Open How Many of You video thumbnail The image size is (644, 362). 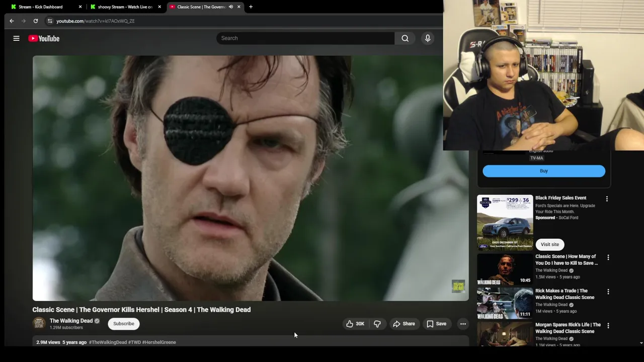(505, 269)
